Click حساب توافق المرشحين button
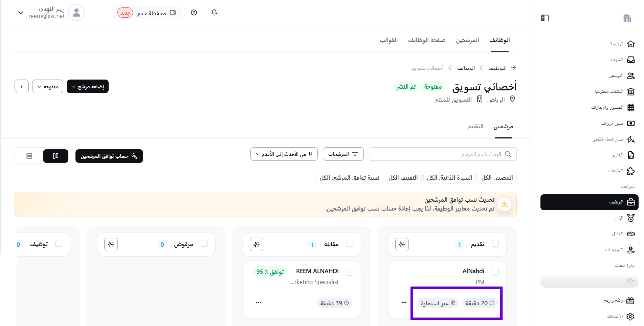Screen dimensions: 644x326 point(109,156)
